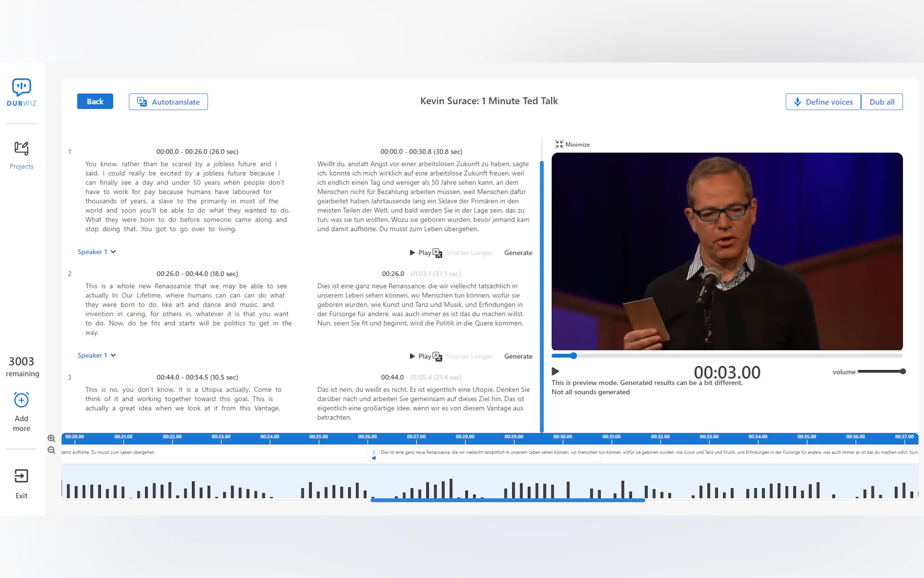The width and height of the screenshot is (924, 578).
Task: Zoom in the timeline
Action: (51, 438)
